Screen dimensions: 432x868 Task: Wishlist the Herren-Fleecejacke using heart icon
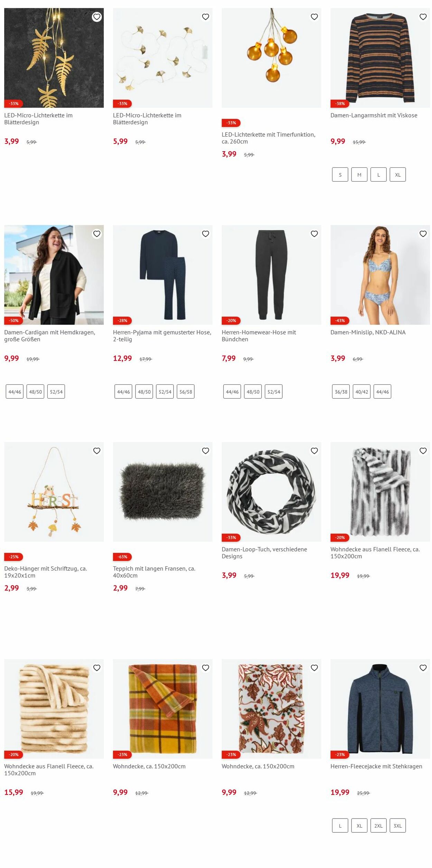tap(423, 668)
